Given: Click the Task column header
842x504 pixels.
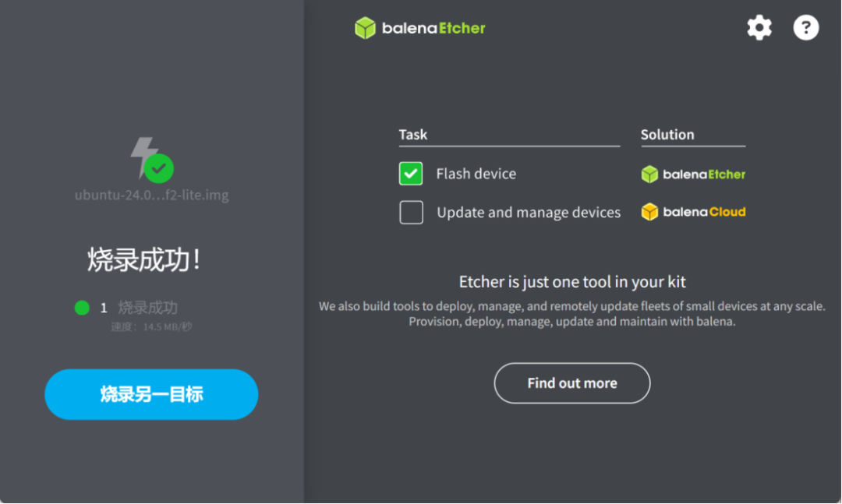Looking at the screenshot, I should pos(413,134).
